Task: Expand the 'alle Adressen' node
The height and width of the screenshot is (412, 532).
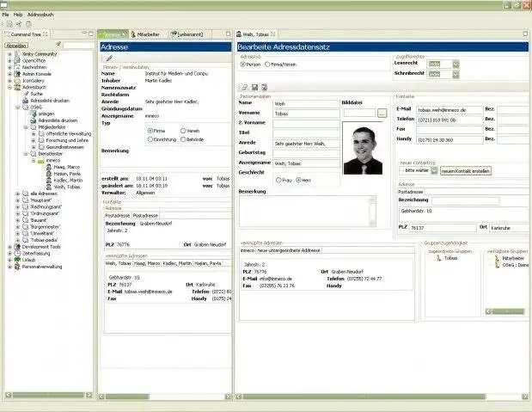Action: point(18,194)
